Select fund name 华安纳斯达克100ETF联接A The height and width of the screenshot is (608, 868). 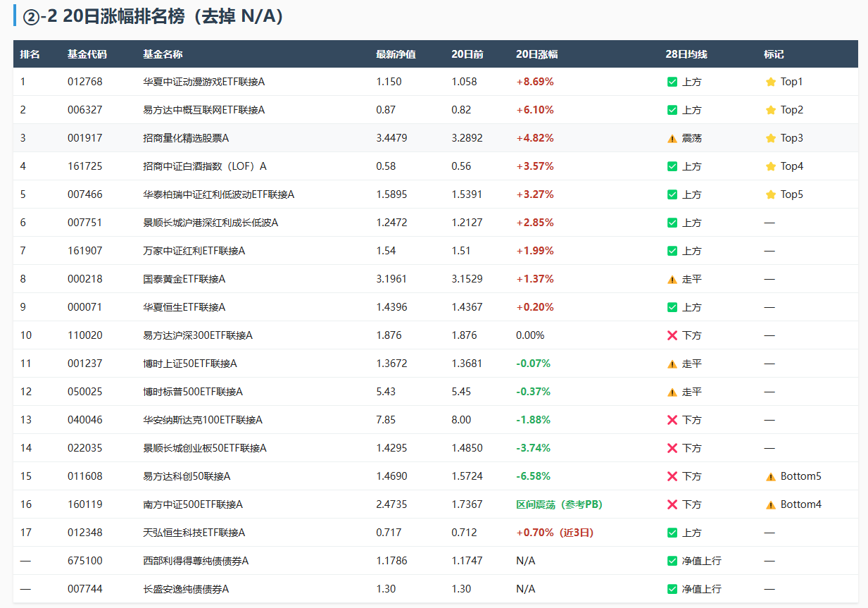click(x=203, y=420)
